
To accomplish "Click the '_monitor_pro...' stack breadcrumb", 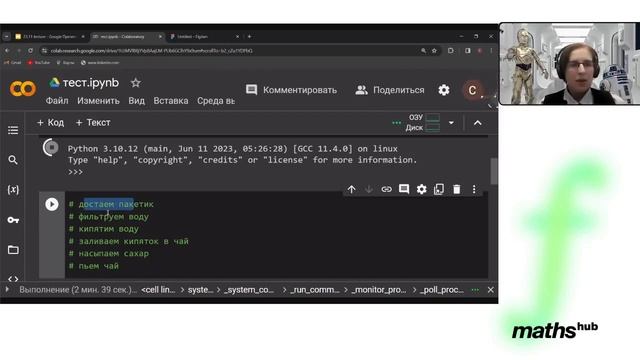I will click(379, 290).
